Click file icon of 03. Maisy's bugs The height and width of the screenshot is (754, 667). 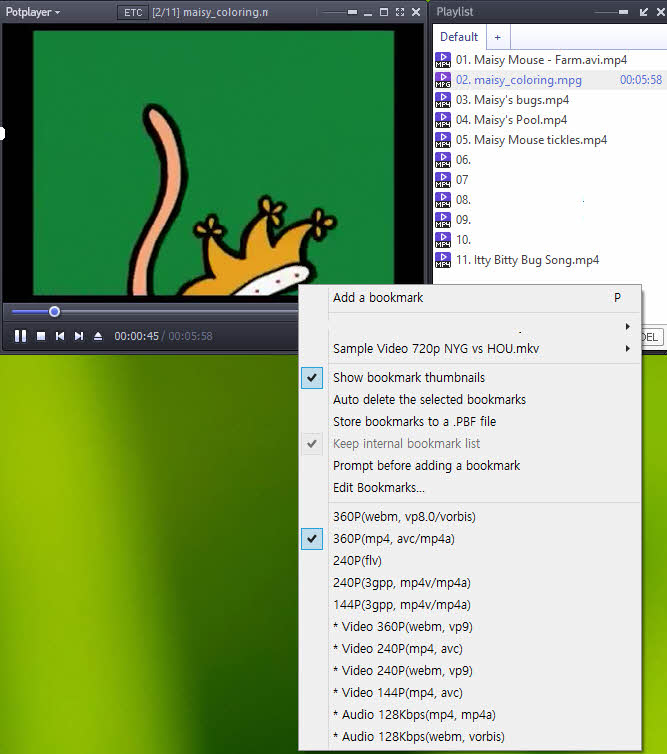coord(443,100)
